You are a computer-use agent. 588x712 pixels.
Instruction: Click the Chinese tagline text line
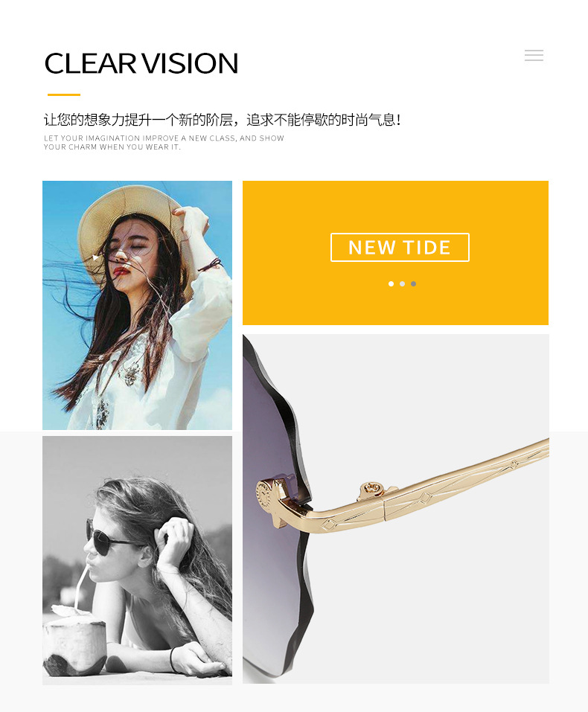tap(223, 120)
